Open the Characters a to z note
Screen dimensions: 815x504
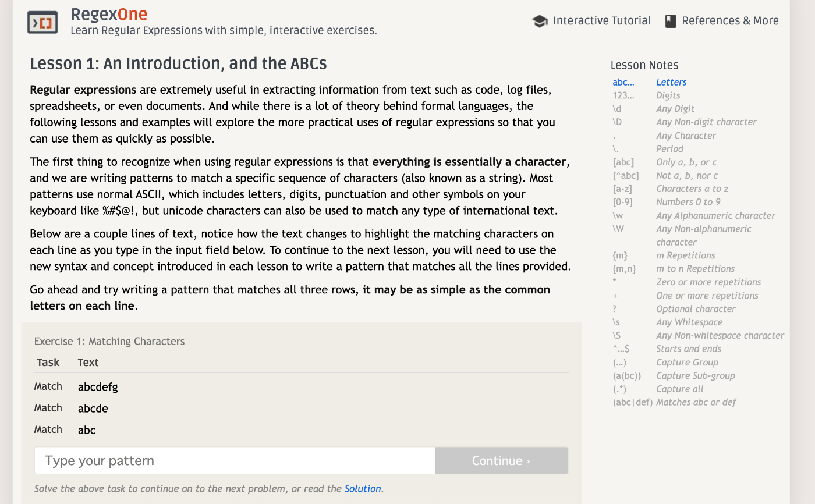[x=692, y=189]
